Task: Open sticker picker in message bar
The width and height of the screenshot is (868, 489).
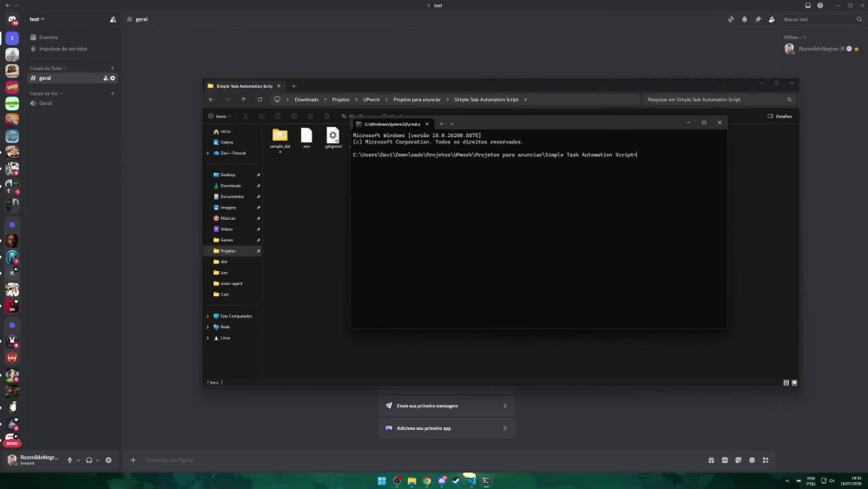Action: coord(739,460)
